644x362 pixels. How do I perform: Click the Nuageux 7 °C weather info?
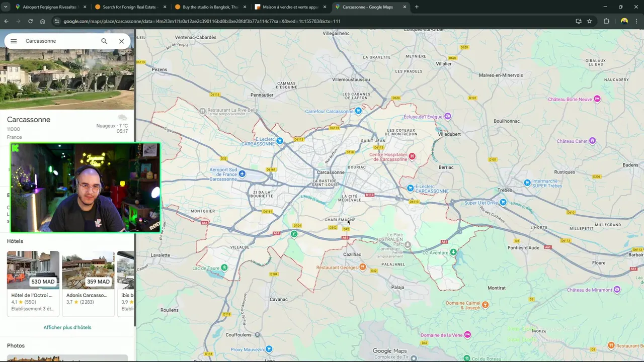pyautogui.click(x=112, y=126)
